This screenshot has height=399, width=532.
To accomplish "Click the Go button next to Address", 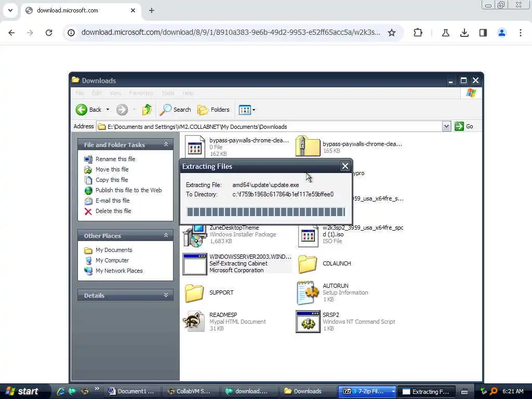I will pyautogui.click(x=464, y=127).
